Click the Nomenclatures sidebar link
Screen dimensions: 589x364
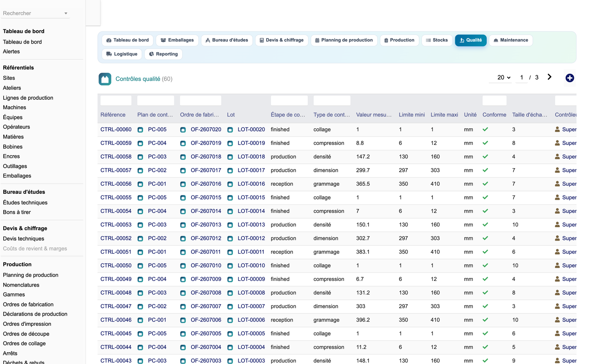point(21,285)
